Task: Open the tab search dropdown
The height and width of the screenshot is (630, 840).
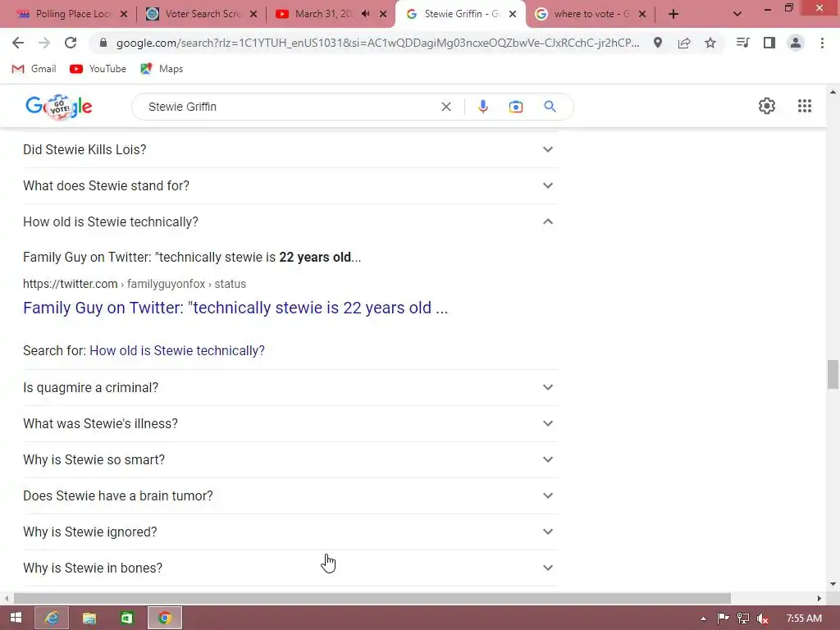Action: pos(737,14)
